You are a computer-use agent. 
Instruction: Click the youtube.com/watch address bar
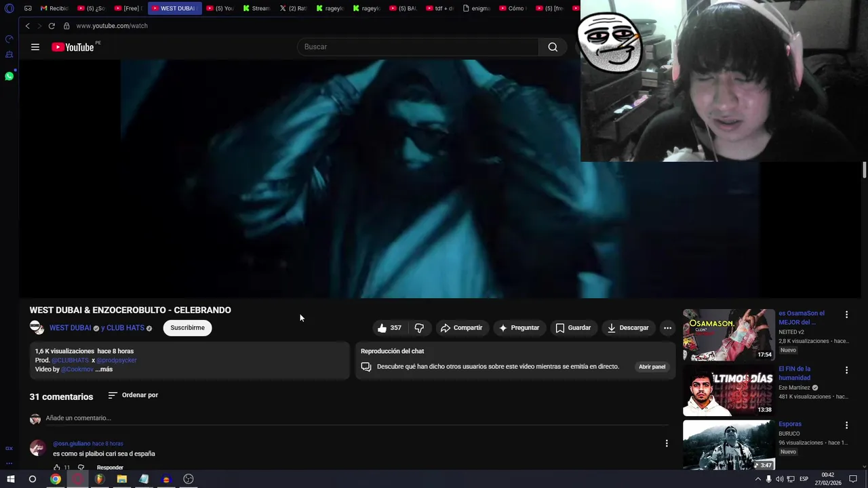(112, 26)
